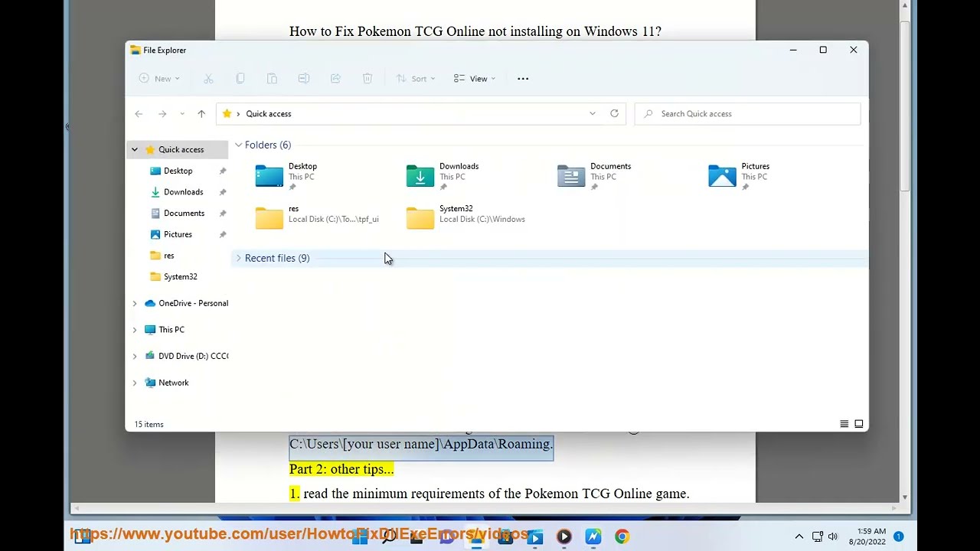This screenshot has width=980, height=551.
Task: Open the notification center badge
Action: point(899,536)
